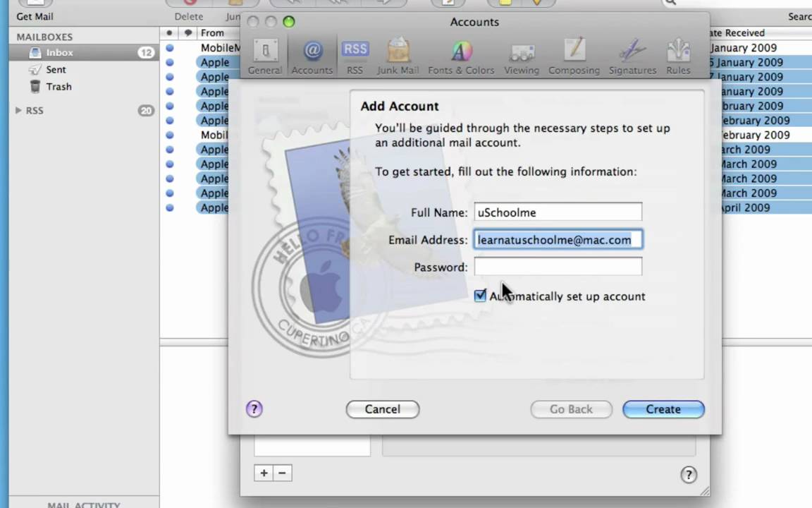Viewport: 812px width, 508px height.
Task: Click the Inbox unread count badge 12
Action: click(146, 52)
